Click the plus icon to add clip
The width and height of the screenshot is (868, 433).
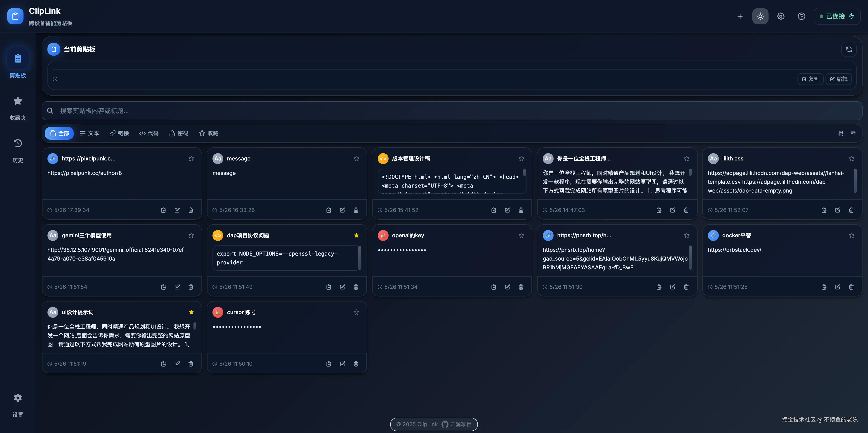point(740,16)
